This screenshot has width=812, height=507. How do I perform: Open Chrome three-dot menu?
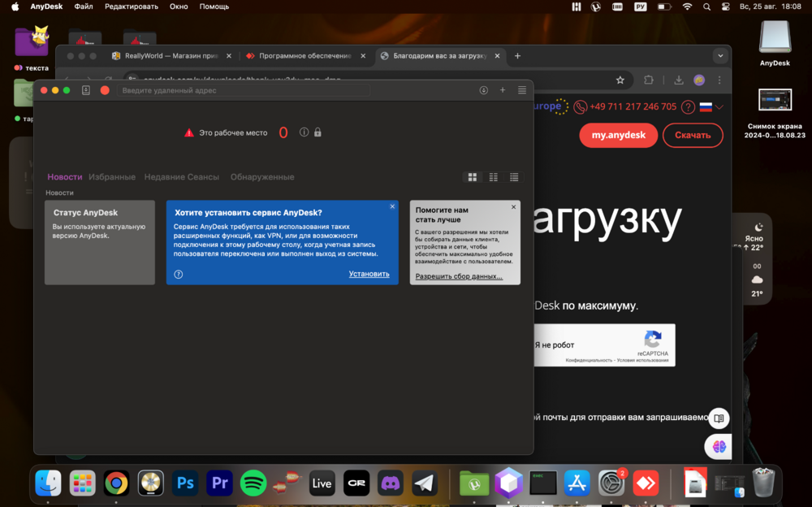[719, 80]
